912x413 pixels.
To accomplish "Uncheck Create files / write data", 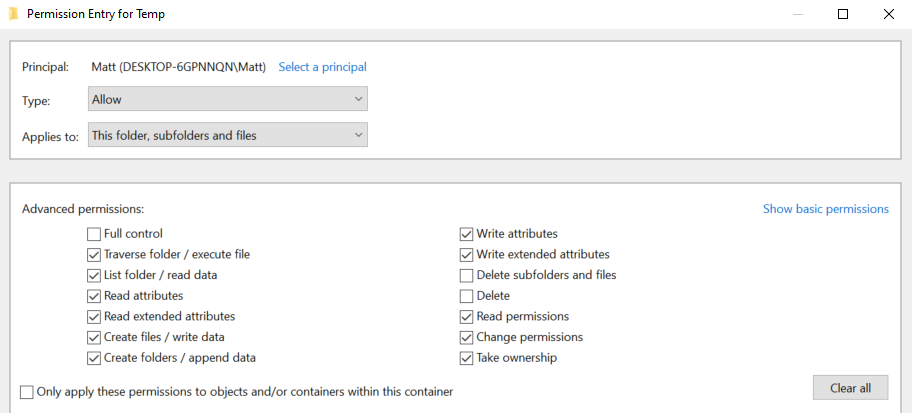I will click(94, 337).
